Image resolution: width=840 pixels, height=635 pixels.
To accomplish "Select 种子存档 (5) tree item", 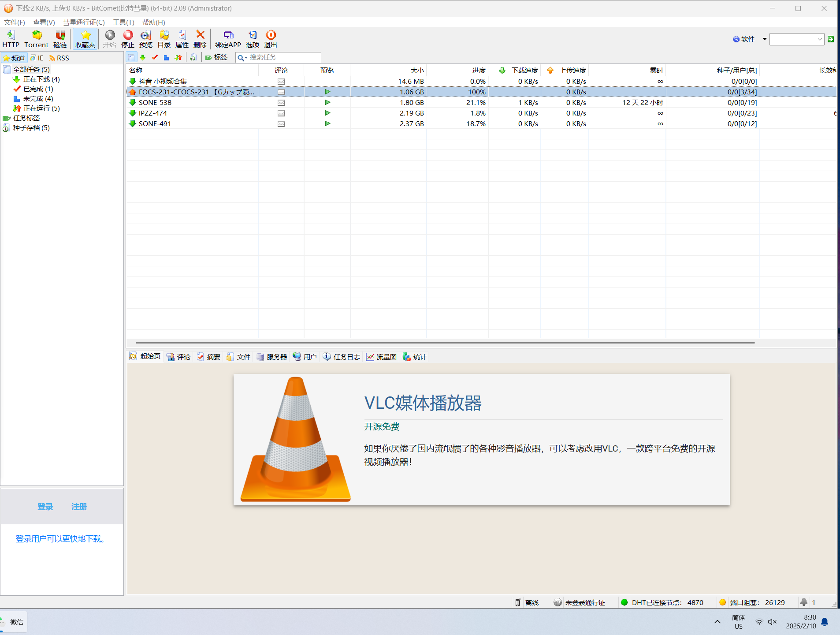I will pyautogui.click(x=31, y=127).
